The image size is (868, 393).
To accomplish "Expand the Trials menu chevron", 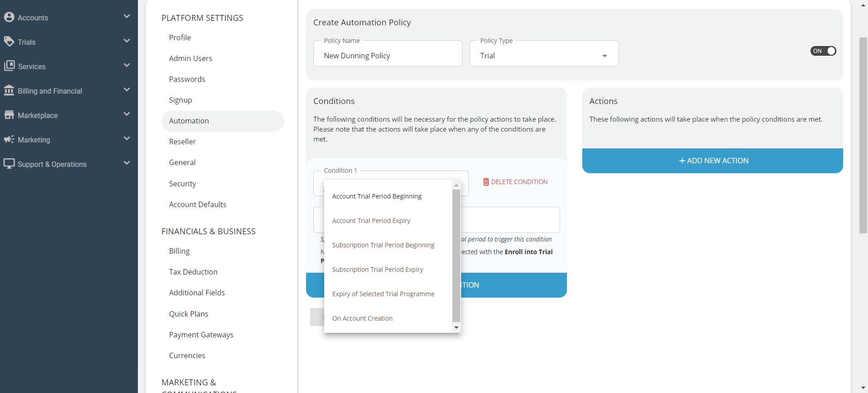I will (127, 41).
